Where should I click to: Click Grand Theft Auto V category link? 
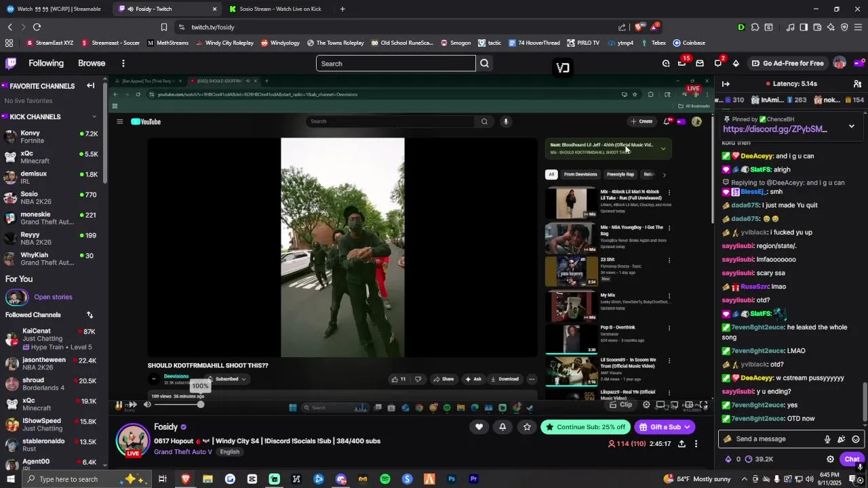click(183, 452)
